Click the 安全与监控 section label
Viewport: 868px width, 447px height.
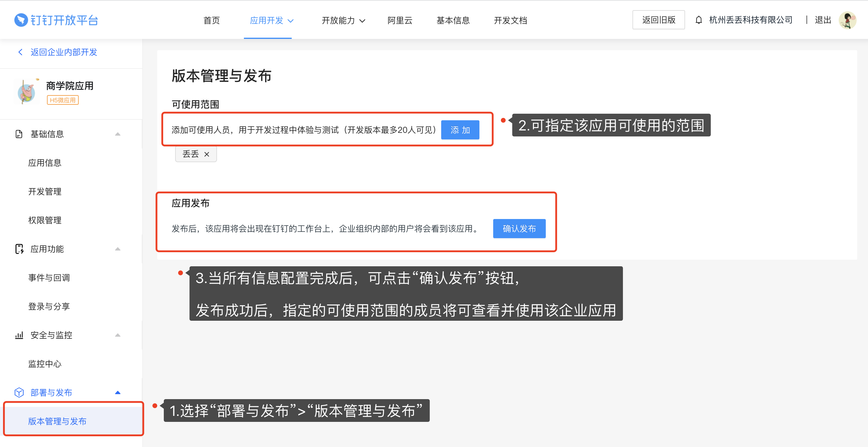(51, 335)
